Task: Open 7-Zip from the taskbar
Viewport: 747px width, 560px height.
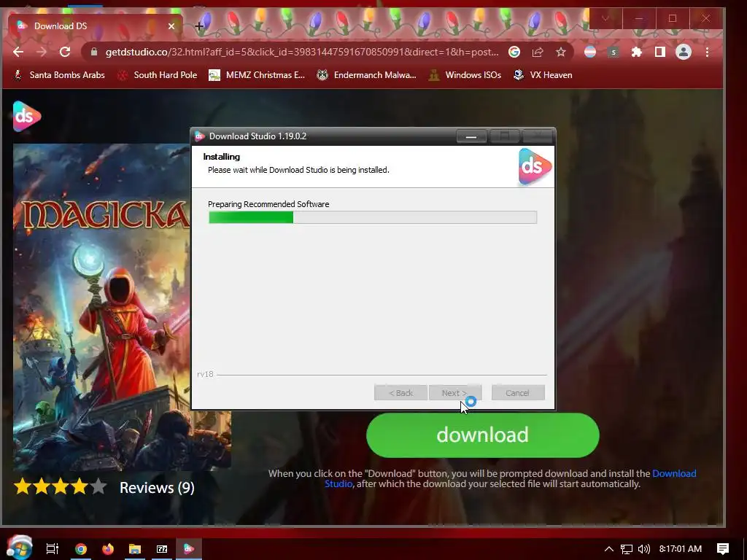Action: [162, 549]
